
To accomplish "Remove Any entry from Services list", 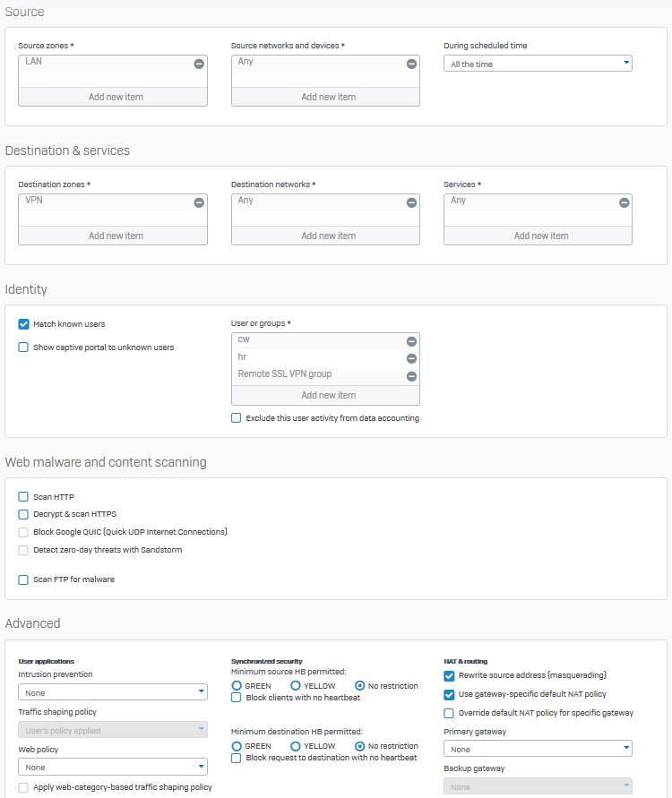I will click(x=624, y=202).
